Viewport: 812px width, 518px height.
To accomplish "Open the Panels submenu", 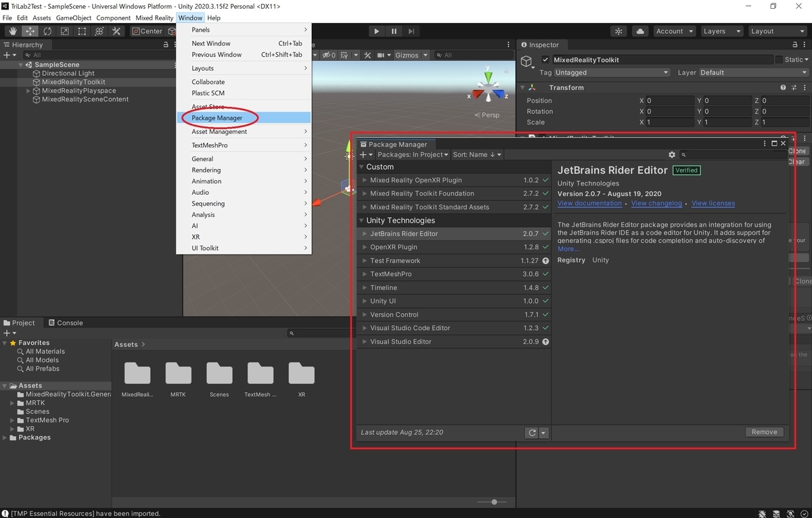I will tap(244, 30).
